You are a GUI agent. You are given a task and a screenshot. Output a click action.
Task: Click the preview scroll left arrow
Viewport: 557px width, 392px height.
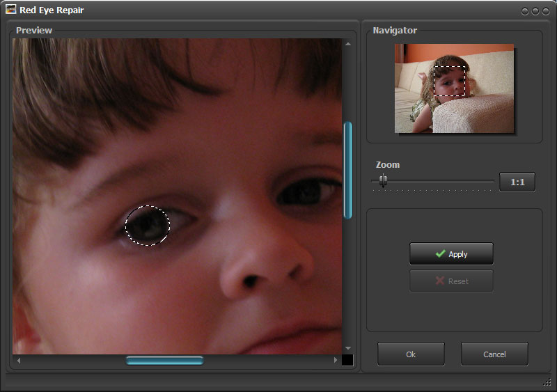pos(19,361)
